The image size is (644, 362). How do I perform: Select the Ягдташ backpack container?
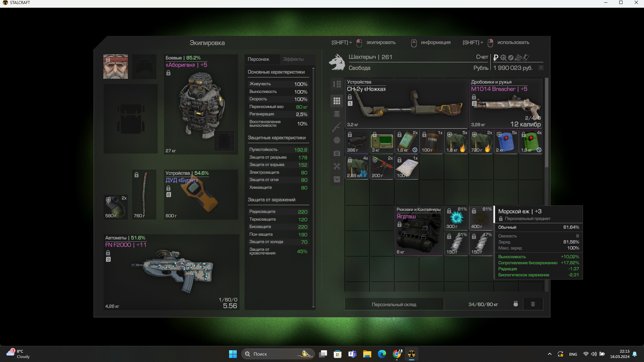point(419,231)
